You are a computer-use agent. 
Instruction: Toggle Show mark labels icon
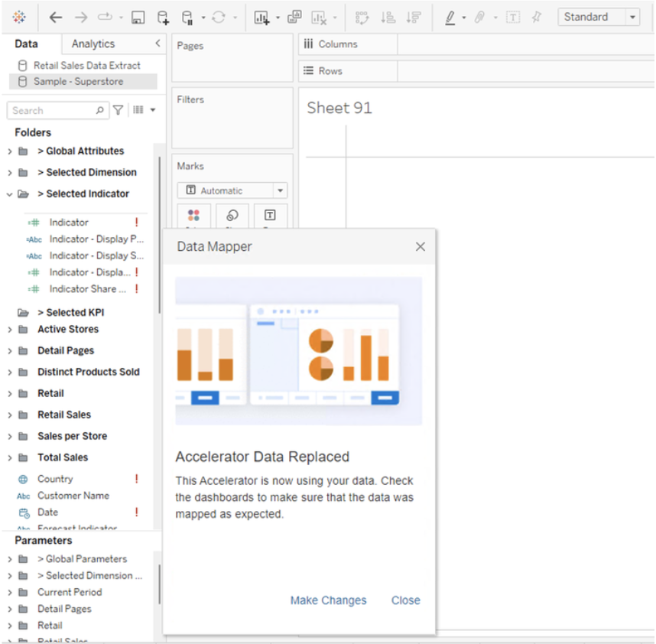click(513, 17)
